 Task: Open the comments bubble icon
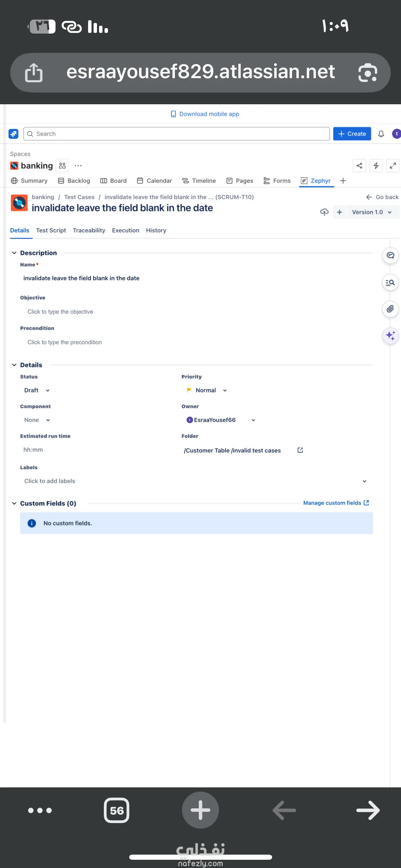click(390, 255)
